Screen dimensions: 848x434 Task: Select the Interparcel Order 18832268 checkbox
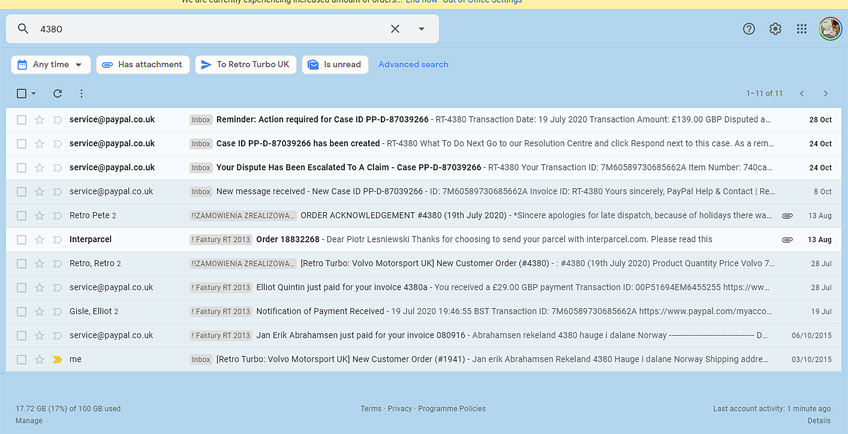pyautogui.click(x=21, y=240)
